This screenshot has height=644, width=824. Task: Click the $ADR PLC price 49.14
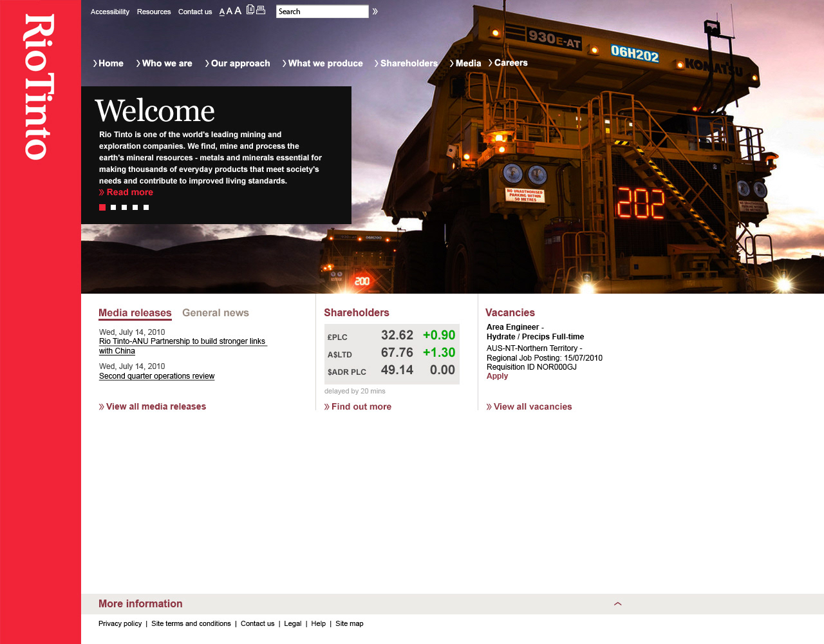(x=397, y=370)
